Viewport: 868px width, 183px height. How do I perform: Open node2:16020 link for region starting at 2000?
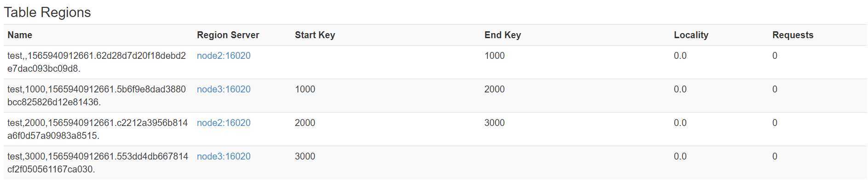point(224,123)
